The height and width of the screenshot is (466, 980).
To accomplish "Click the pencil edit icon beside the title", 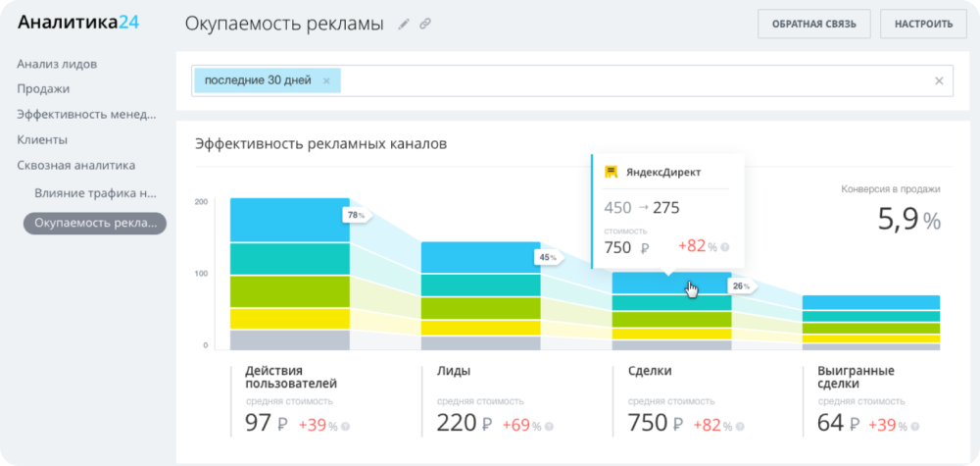I will click(x=404, y=25).
